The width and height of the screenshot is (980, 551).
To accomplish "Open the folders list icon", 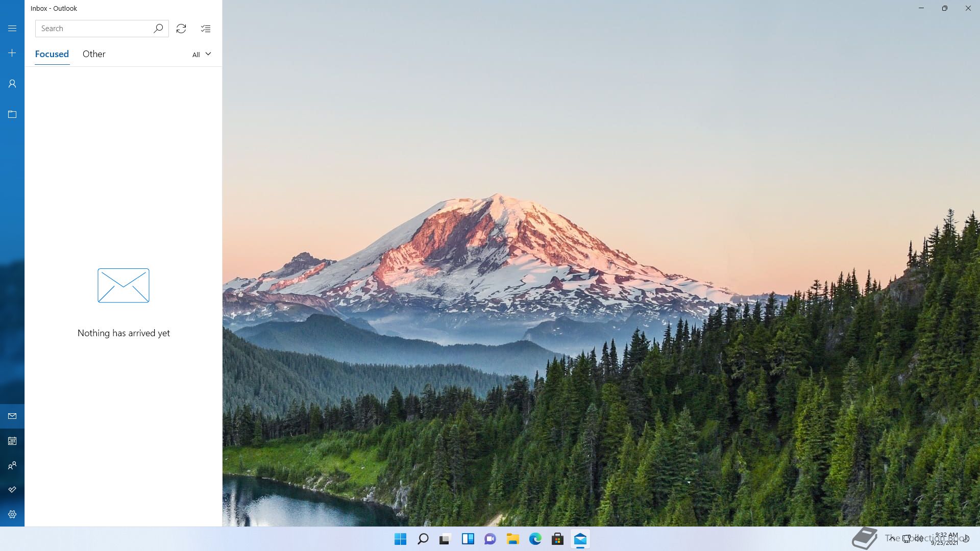I will 12,114.
